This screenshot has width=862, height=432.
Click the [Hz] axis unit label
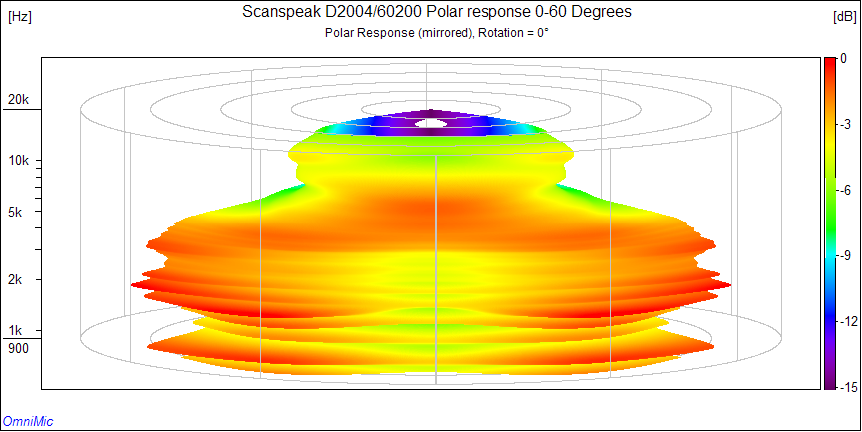tap(20, 17)
